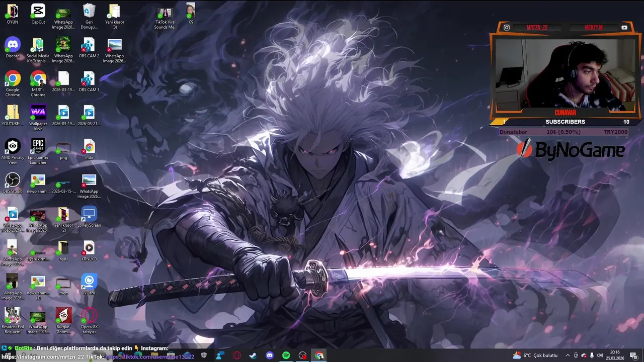644x362 pixels.
Task: Select the png file icon
Action: coord(63,150)
